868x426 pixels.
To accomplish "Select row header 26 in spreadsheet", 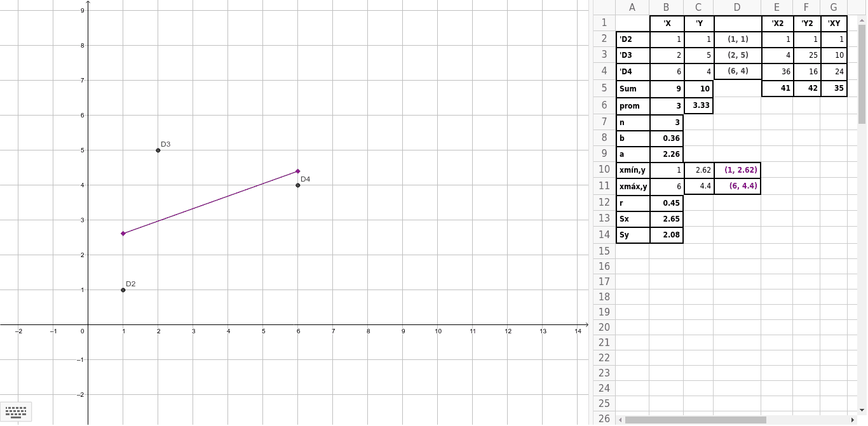I will point(604,418).
